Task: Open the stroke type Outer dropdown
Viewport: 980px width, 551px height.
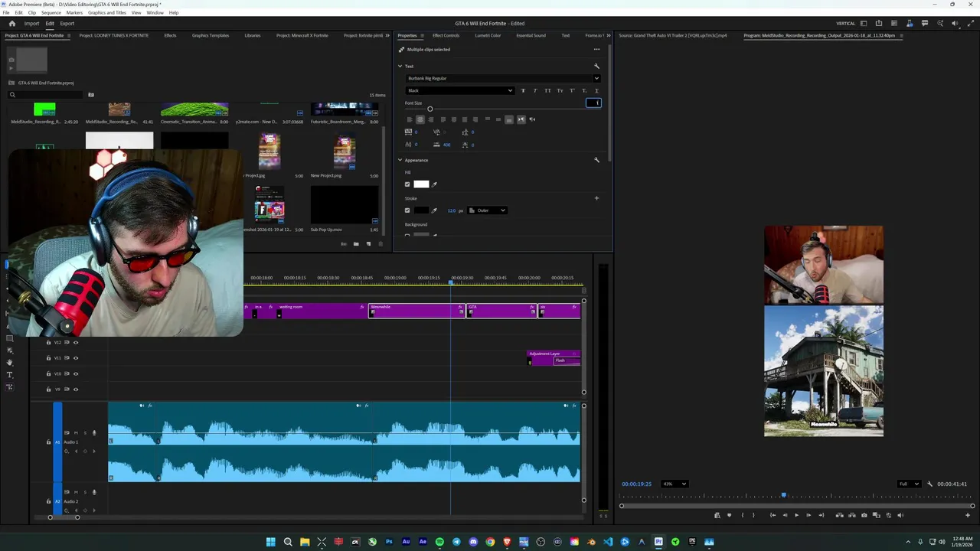Action: pos(488,210)
